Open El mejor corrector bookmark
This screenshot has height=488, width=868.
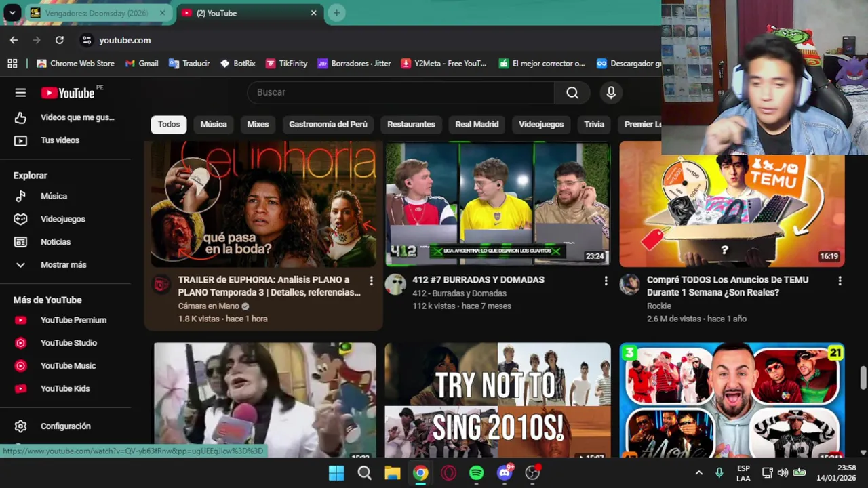541,63
